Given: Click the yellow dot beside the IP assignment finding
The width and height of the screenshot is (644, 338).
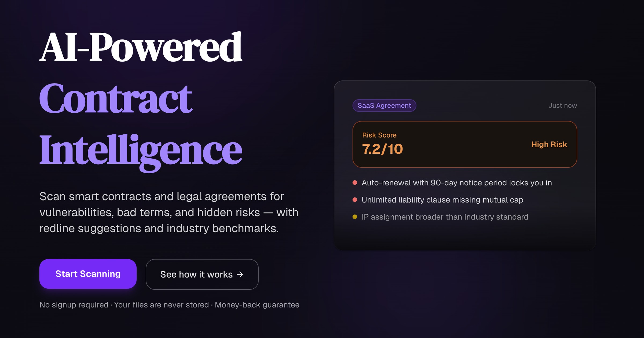Looking at the screenshot, I should (x=355, y=217).
